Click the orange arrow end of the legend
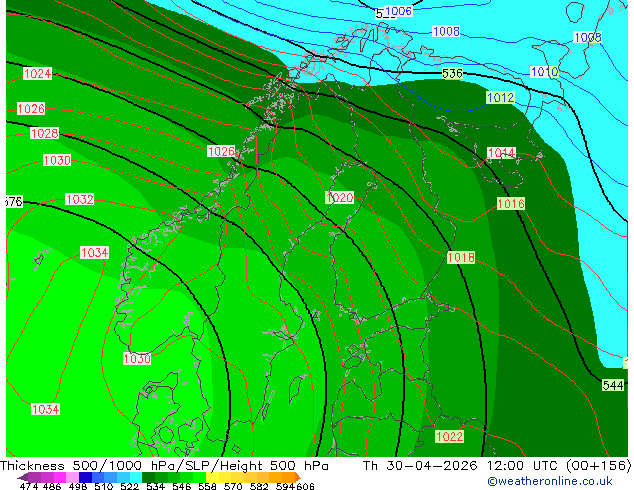Screen dimensions: 634x490 pos(298,477)
